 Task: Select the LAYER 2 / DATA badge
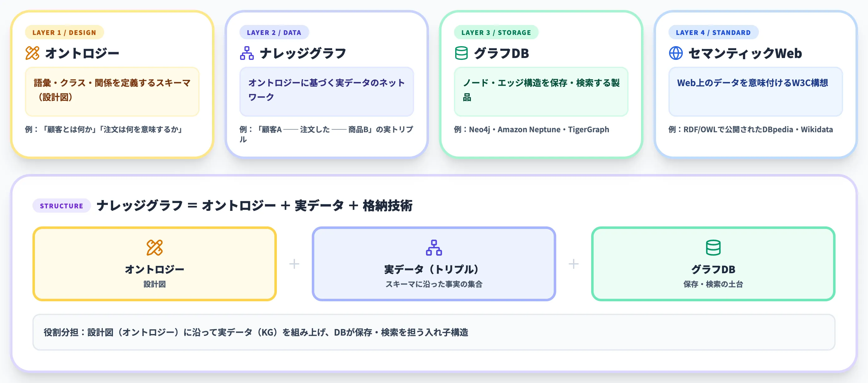pyautogui.click(x=274, y=32)
